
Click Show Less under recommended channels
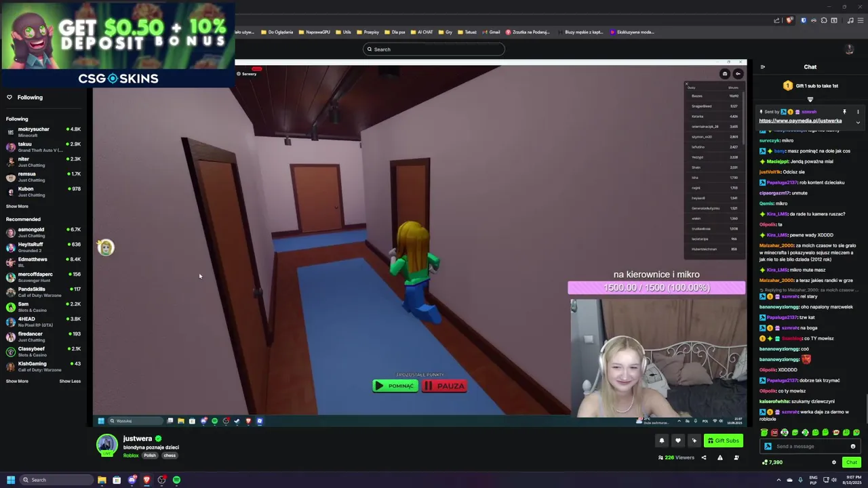pyautogui.click(x=70, y=381)
